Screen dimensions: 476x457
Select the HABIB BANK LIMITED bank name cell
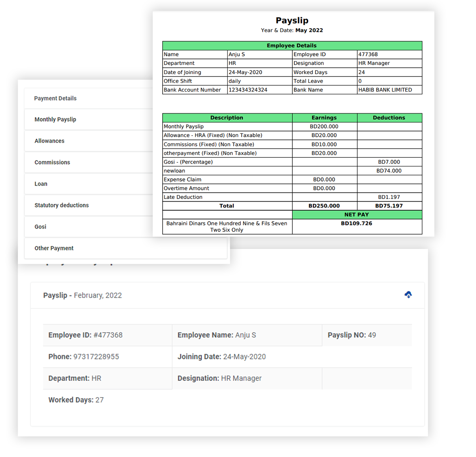(385, 90)
